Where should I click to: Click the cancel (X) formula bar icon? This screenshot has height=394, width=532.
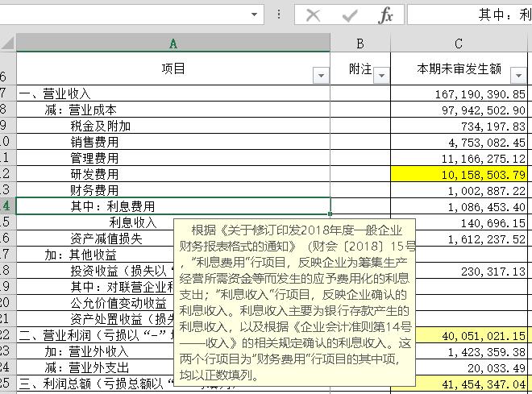pyautogui.click(x=313, y=15)
